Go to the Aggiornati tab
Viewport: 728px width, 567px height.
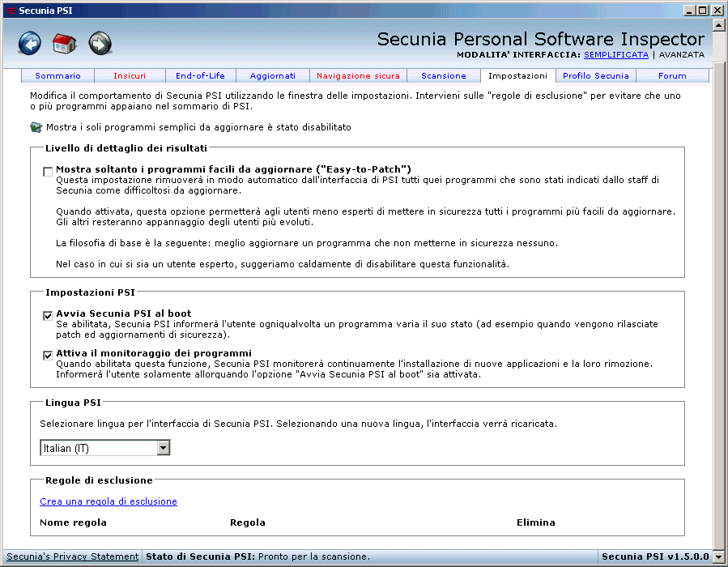(x=273, y=75)
